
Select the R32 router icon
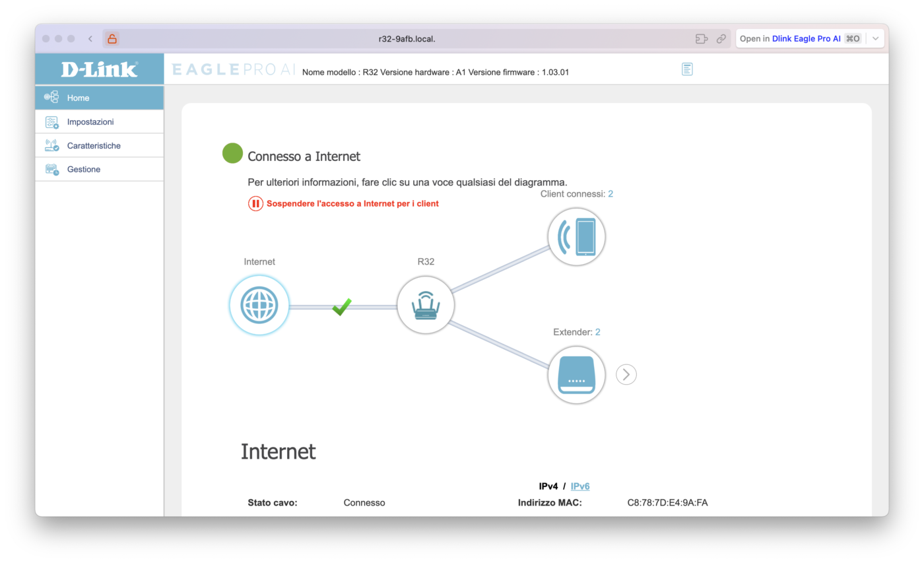click(426, 306)
